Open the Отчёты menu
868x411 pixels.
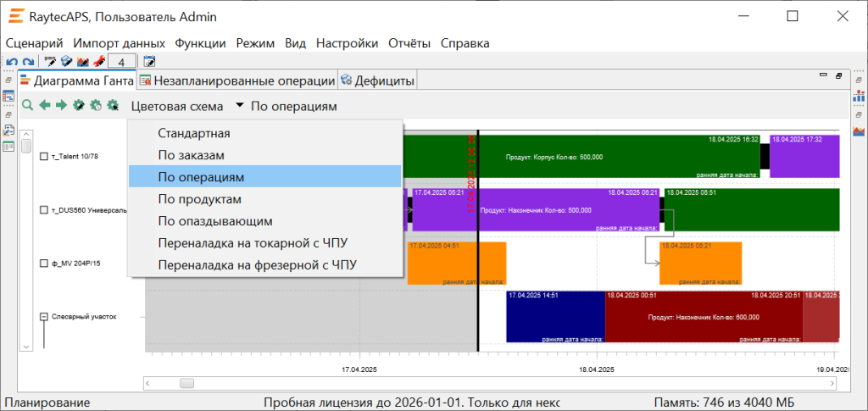tap(409, 43)
